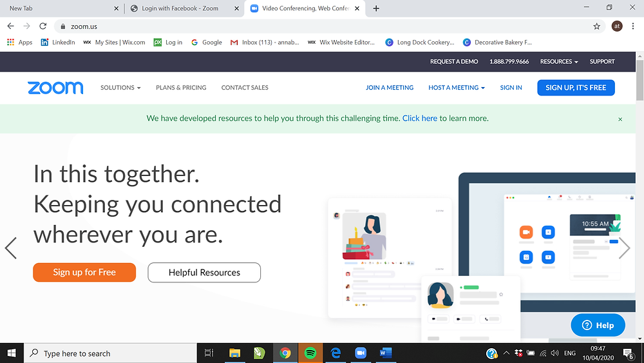Follow the Click here link in banner

[x=420, y=119]
